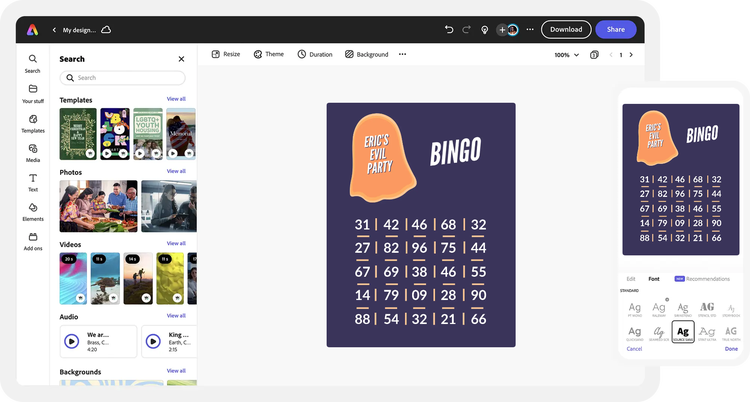The height and width of the screenshot is (402, 750).
Task: Choose the PT Mono font
Action: pyautogui.click(x=635, y=309)
